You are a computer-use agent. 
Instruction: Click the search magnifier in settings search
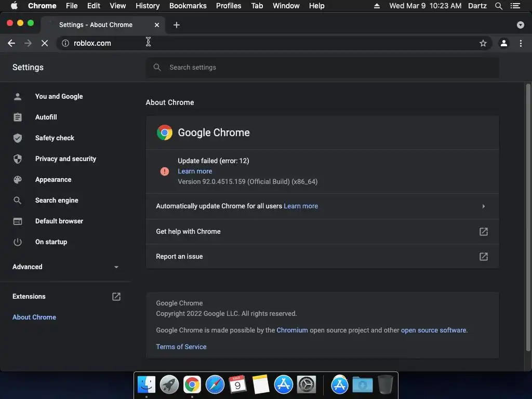157,67
